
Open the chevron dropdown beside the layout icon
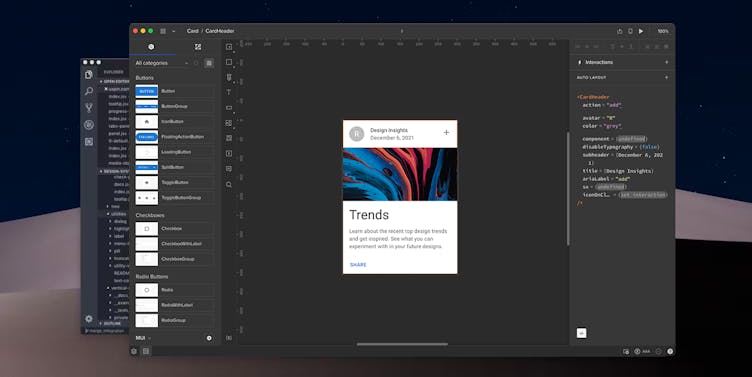pos(173,31)
